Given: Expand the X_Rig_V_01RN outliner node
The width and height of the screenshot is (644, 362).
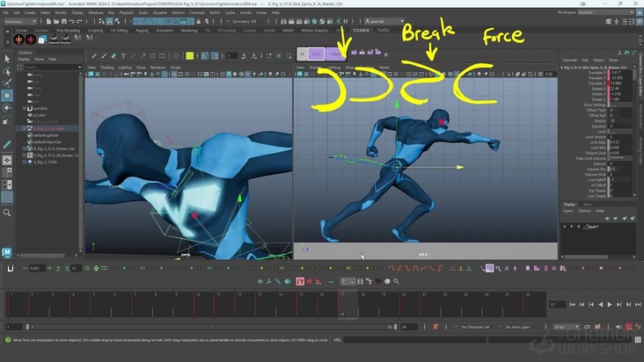Looking at the screenshot, I should click(25, 163).
